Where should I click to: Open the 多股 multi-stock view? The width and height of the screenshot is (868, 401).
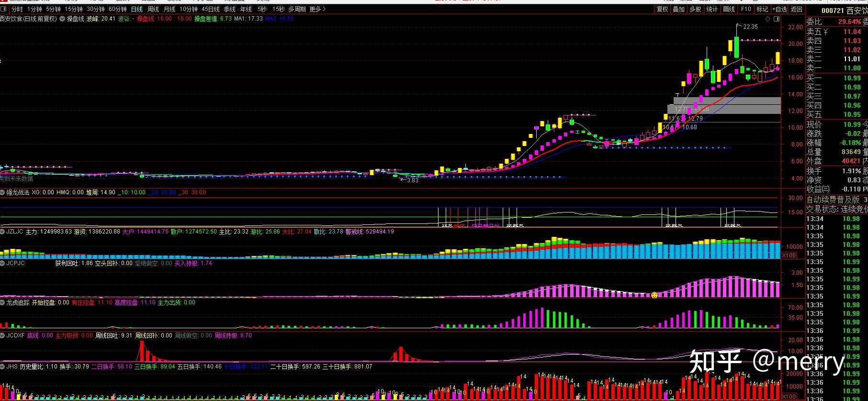pyautogui.click(x=695, y=10)
